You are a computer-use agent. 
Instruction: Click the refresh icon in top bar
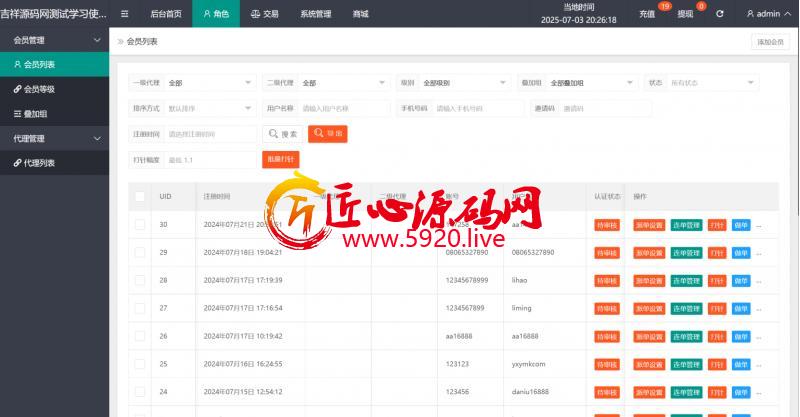719,14
